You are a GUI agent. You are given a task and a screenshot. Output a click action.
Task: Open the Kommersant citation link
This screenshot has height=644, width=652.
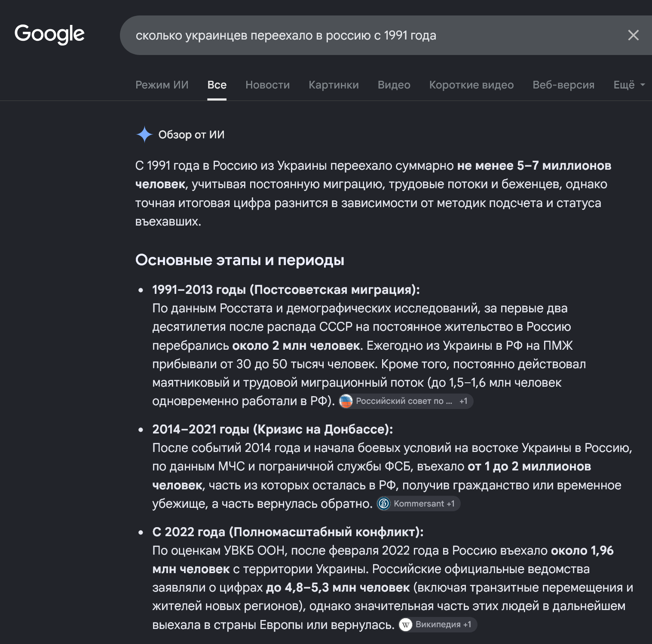click(419, 504)
